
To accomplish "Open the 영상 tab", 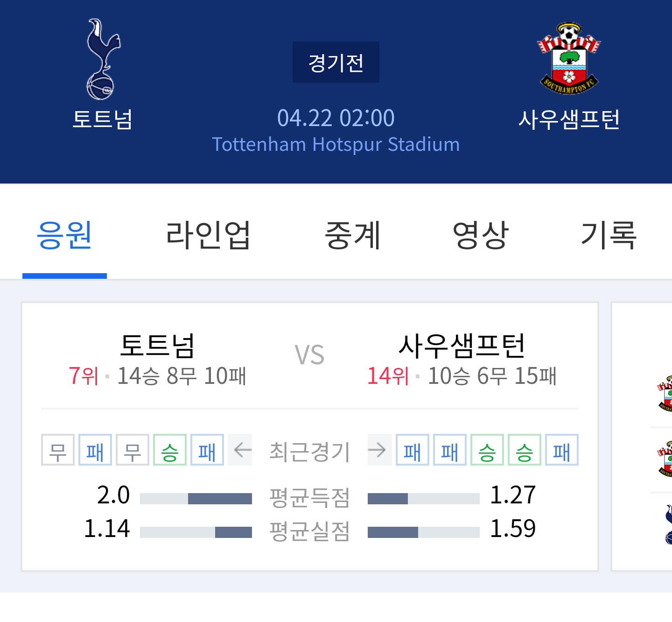I will point(481,235).
